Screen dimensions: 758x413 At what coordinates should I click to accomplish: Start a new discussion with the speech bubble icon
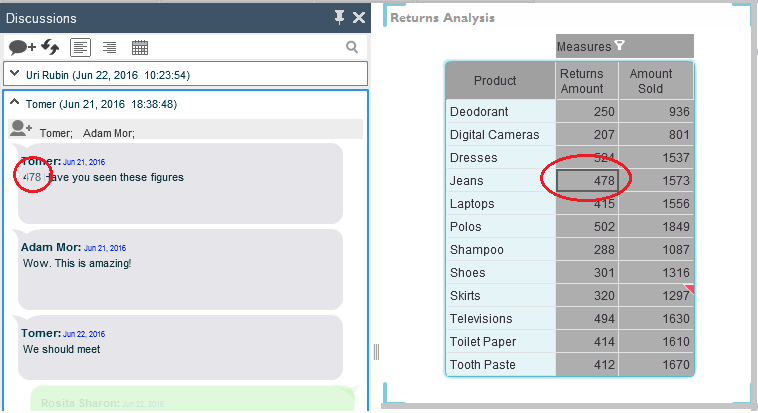coord(22,47)
